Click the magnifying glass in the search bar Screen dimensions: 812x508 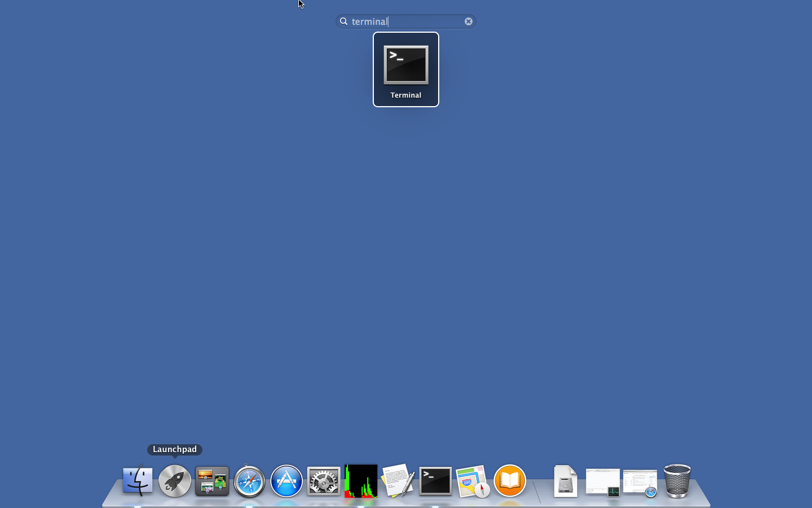(344, 21)
